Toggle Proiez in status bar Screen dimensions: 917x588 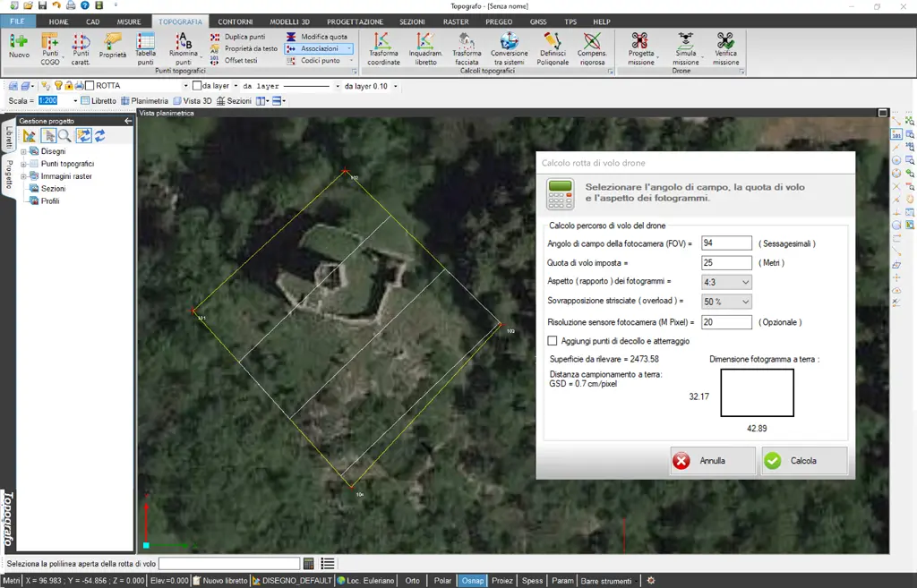pos(501,581)
